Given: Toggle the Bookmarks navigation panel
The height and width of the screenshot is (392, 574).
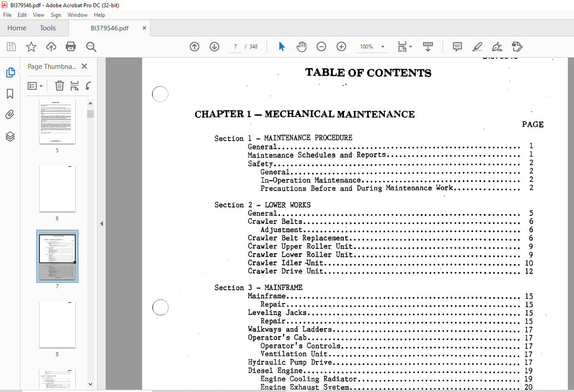Looking at the screenshot, I should 10,94.
